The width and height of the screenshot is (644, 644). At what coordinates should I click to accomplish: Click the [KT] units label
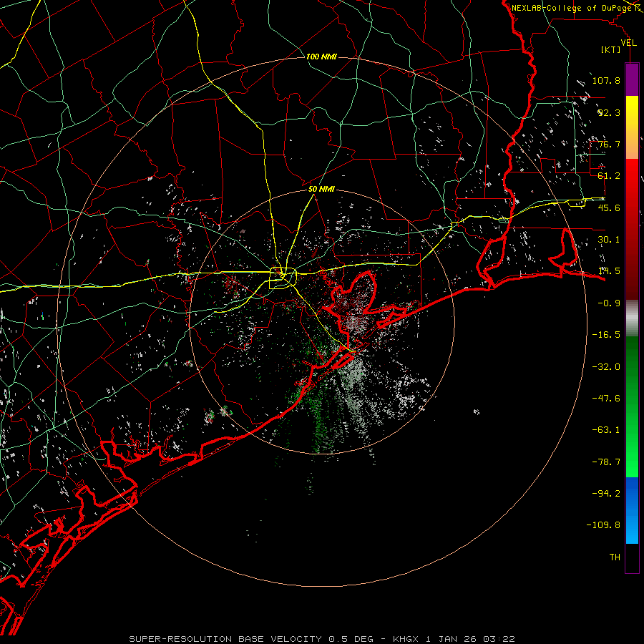point(611,49)
